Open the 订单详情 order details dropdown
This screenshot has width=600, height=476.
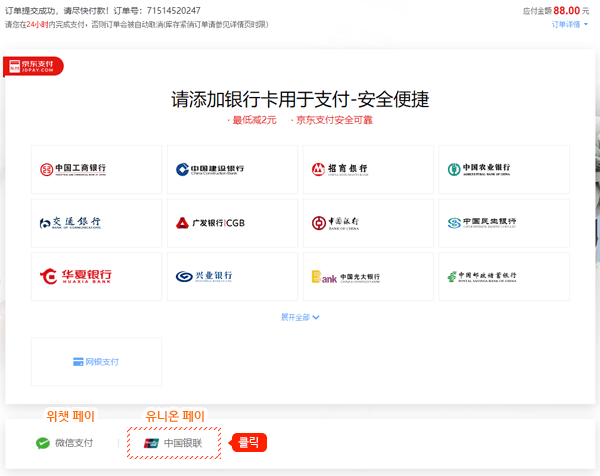coord(570,25)
